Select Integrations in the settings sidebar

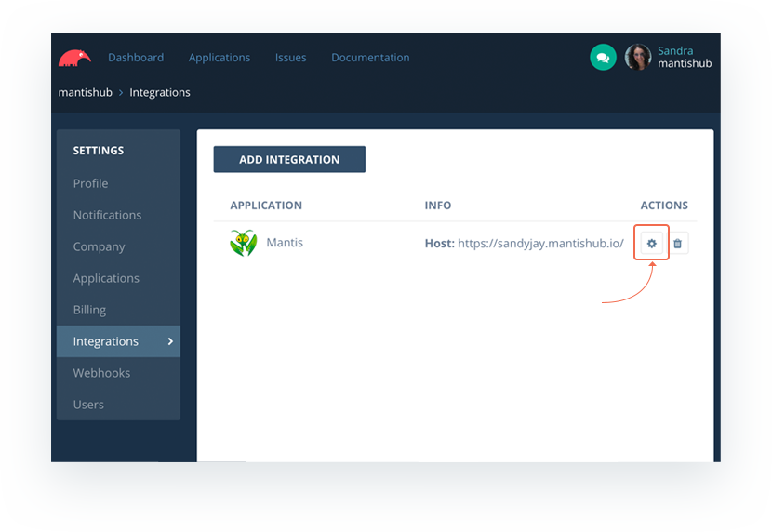118,341
